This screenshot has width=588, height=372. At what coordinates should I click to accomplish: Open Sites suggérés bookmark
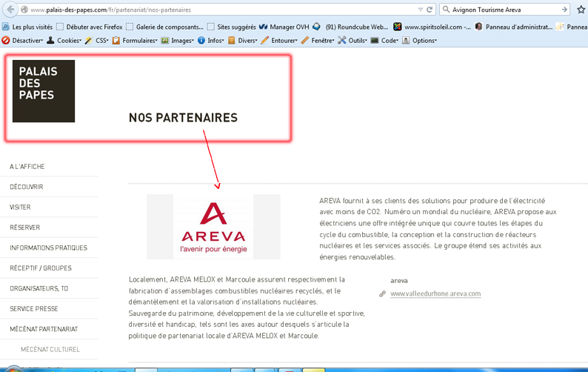(232, 27)
